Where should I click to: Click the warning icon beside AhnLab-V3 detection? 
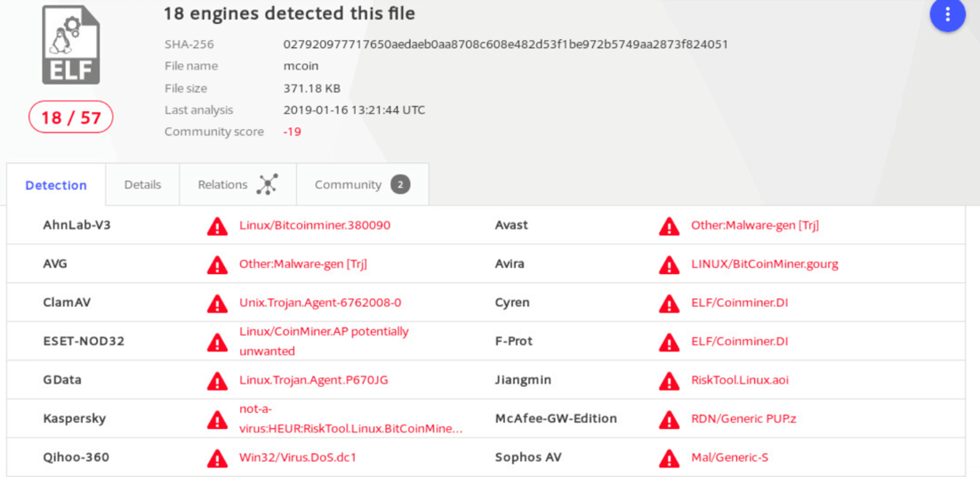218,226
